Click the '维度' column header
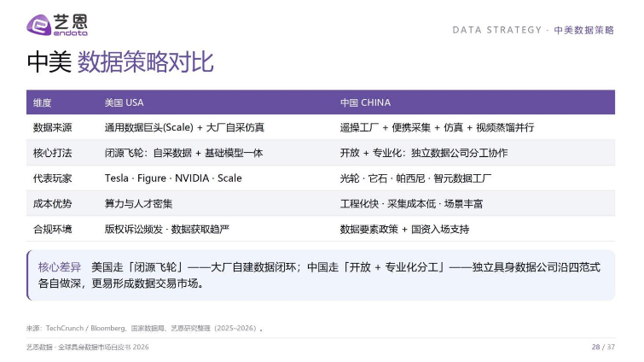The image size is (644, 362). (43, 102)
